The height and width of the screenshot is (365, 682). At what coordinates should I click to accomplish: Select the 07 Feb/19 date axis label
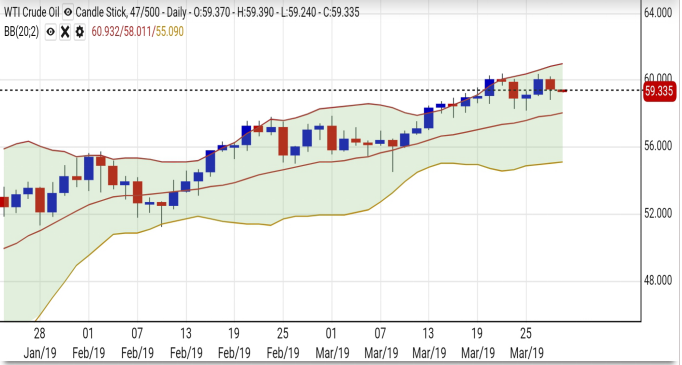[137, 343]
